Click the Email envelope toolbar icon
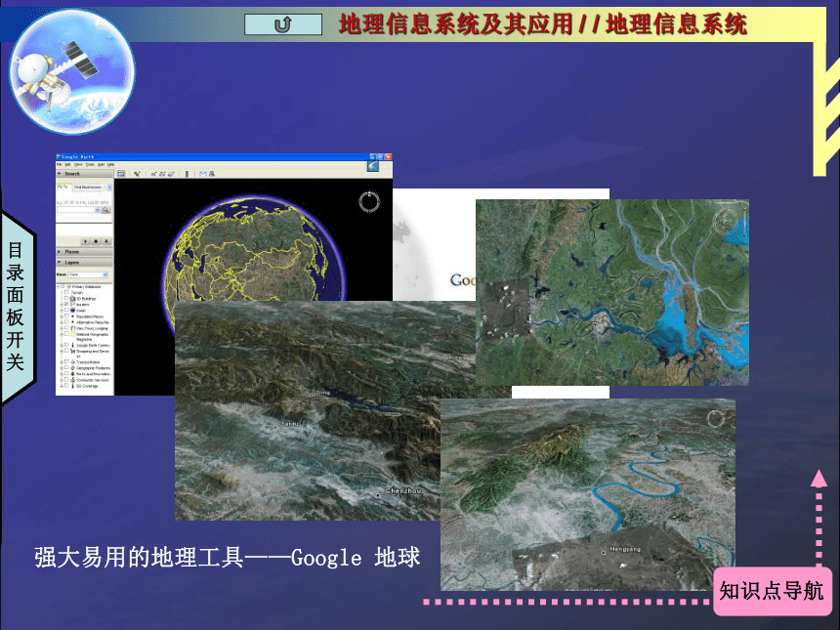840x630 pixels. click(x=203, y=174)
